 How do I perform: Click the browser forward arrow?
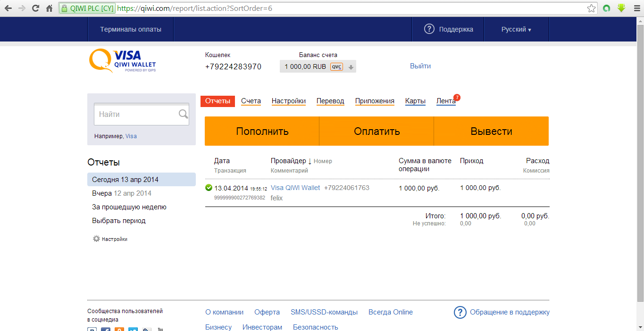[x=22, y=8]
